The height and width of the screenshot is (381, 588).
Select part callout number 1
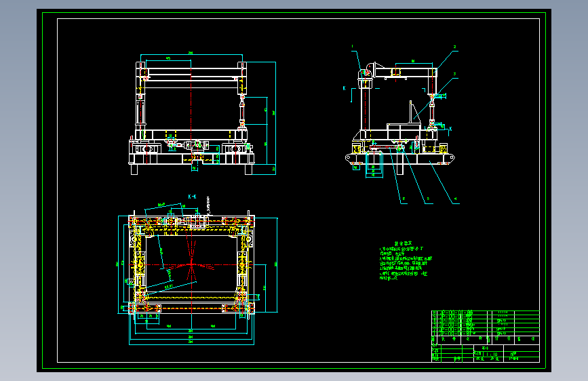[352, 47]
